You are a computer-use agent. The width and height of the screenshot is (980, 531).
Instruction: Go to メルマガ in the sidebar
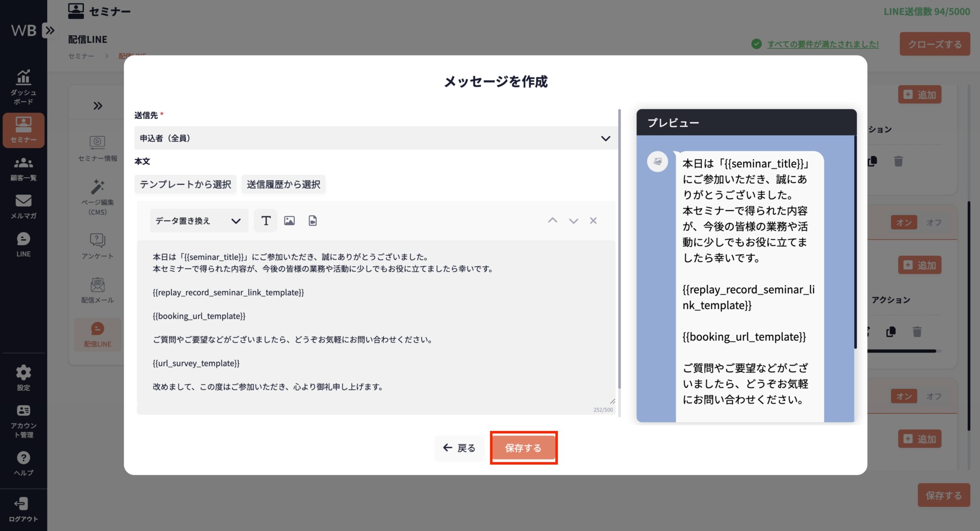pyautogui.click(x=23, y=206)
